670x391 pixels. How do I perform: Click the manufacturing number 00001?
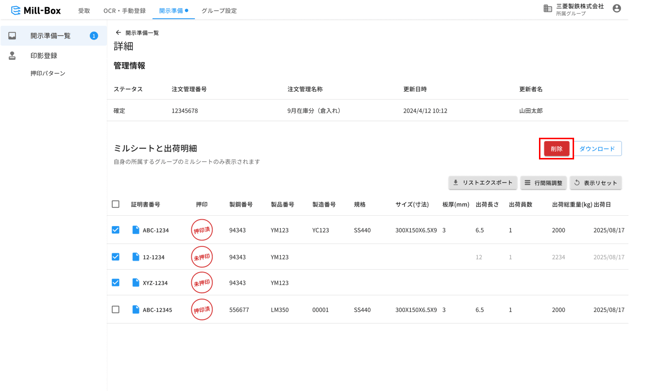pos(320,310)
